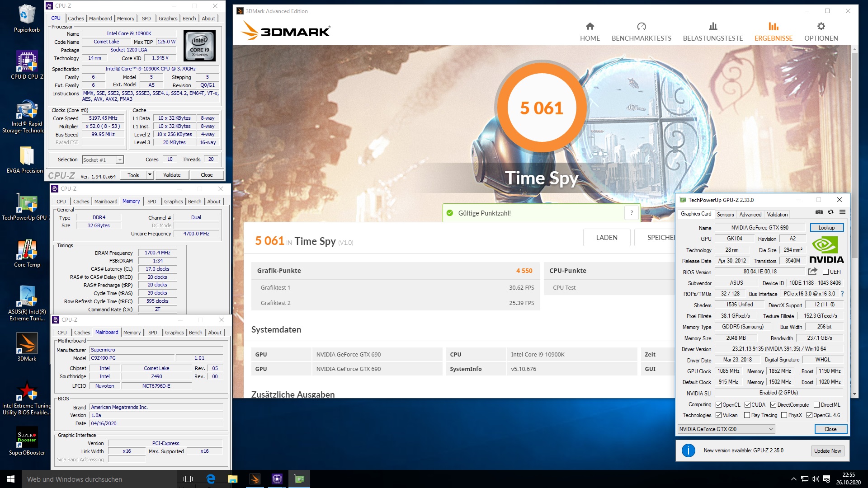868x488 pixels.
Task: Show hidden system tray icons
Action: (793, 479)
